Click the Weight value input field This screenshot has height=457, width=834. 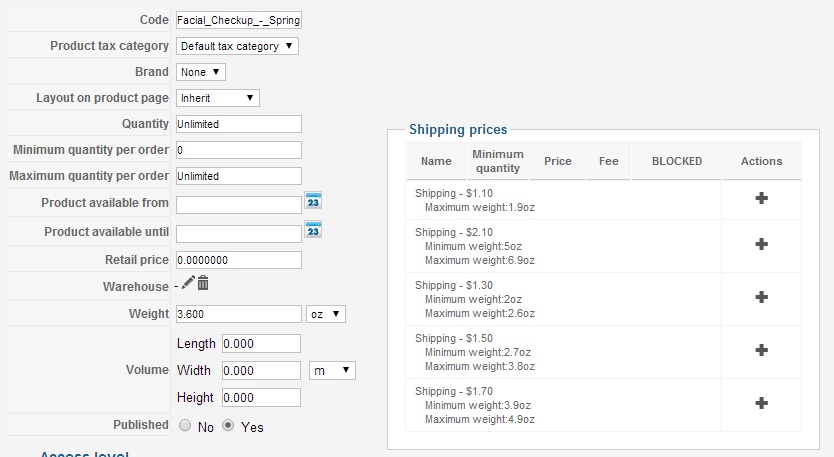[x=238, y=314]
